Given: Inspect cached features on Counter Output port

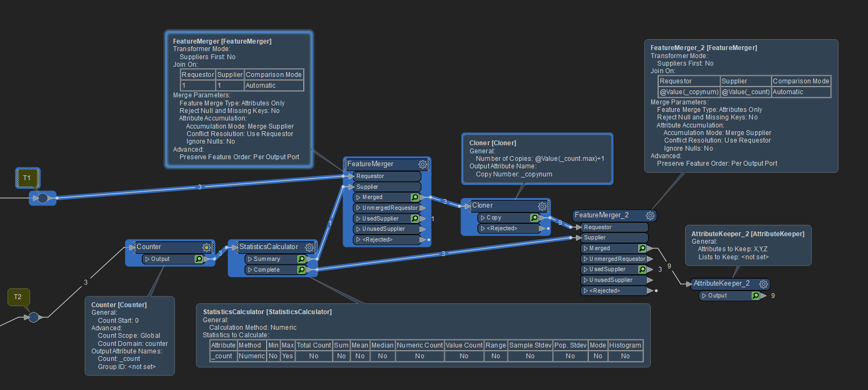Looking at the screenshot, I should [198, 259].
